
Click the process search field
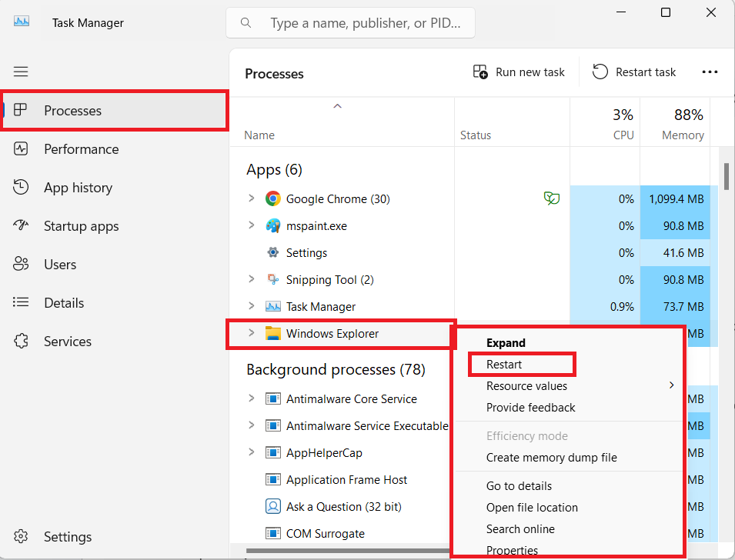pyautogui.click(x=349, y=22)
